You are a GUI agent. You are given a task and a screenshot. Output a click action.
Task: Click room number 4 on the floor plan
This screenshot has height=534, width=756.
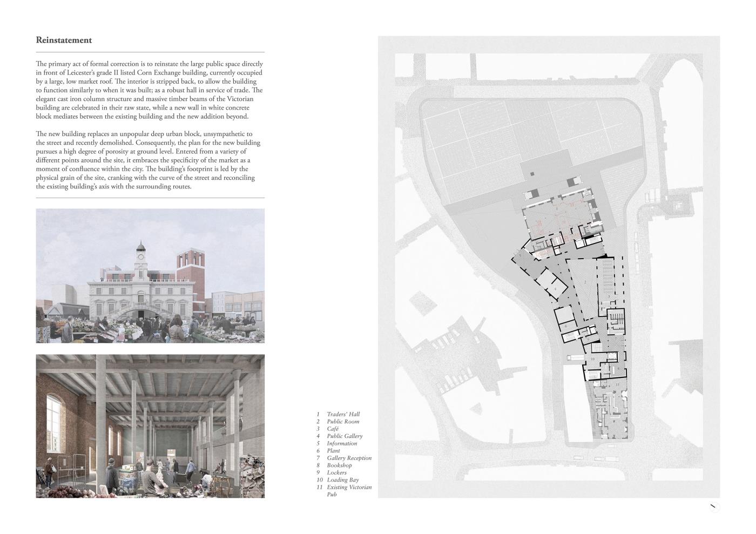click(555, 289)
